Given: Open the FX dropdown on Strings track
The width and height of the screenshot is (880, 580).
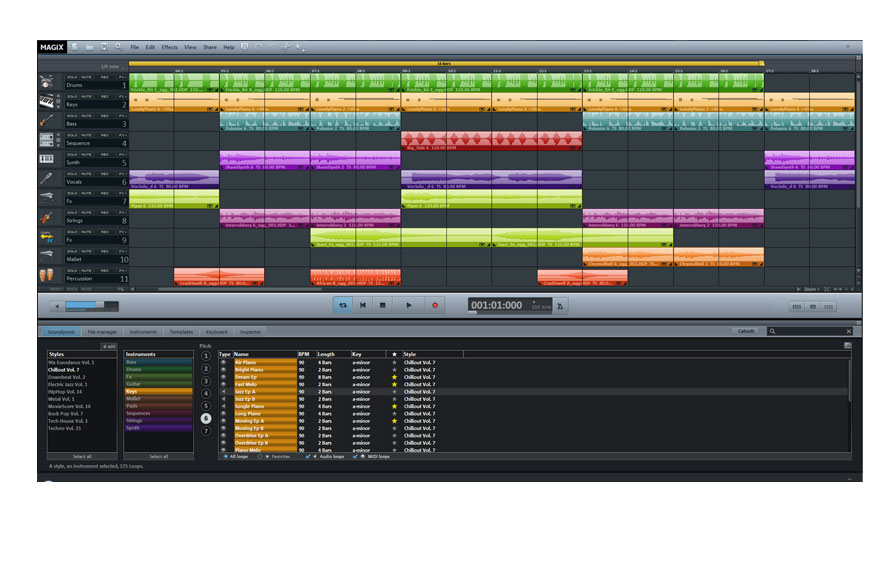Looking at the screenshot, I should click(x=122, y=213).
